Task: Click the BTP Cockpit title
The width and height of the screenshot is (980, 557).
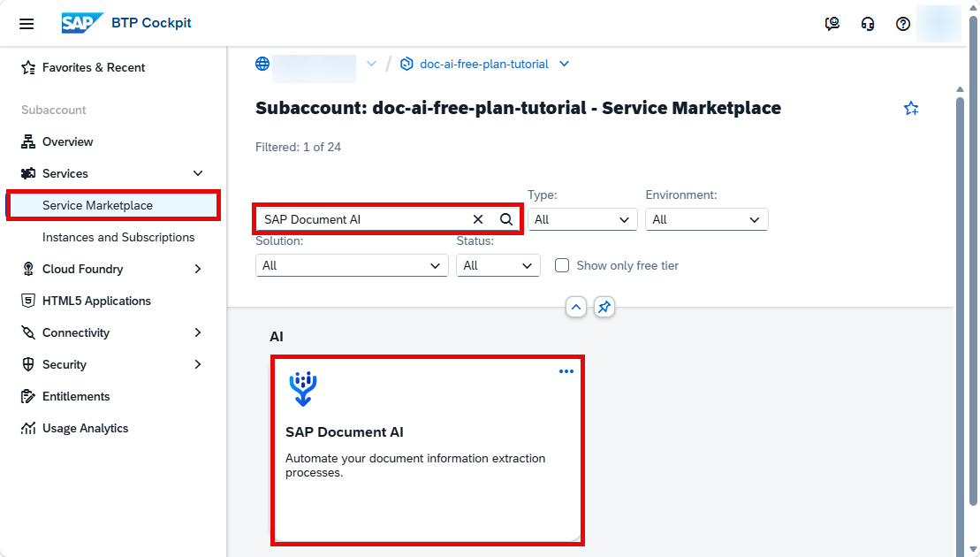Action: [151, 23]
